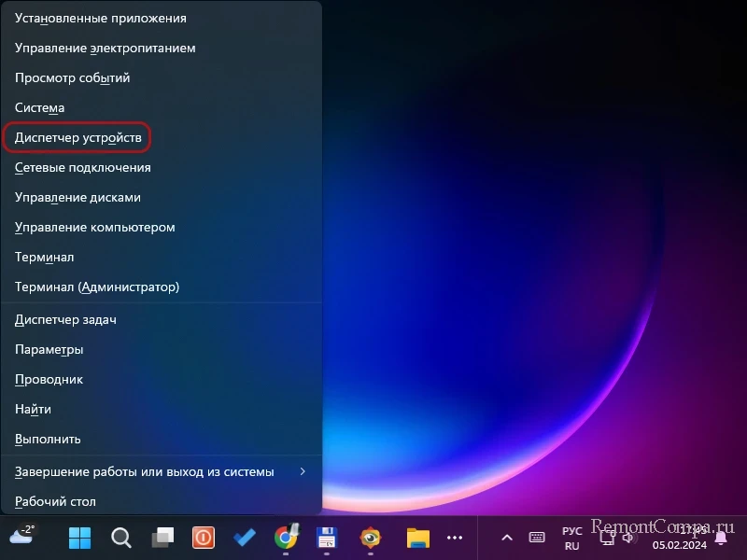Choose Управление дисками in the menu
This screenshot has height=560, width=747.
point(78,198)
